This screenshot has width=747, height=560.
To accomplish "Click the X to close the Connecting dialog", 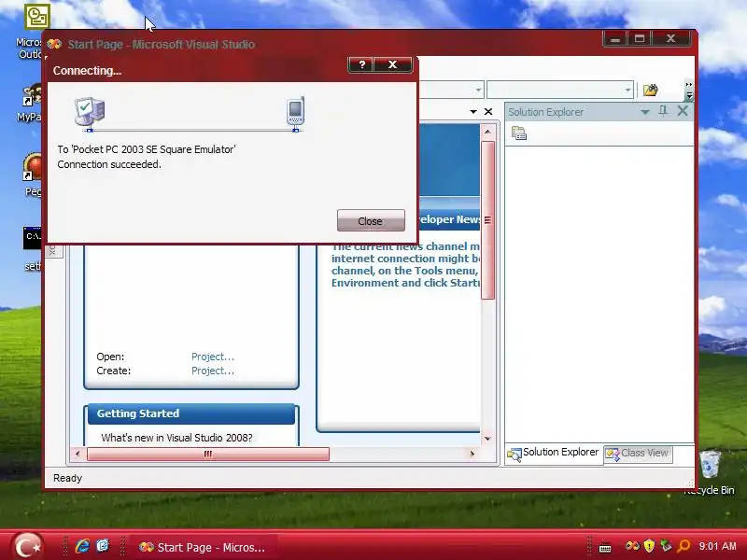I will coord(392,64).
